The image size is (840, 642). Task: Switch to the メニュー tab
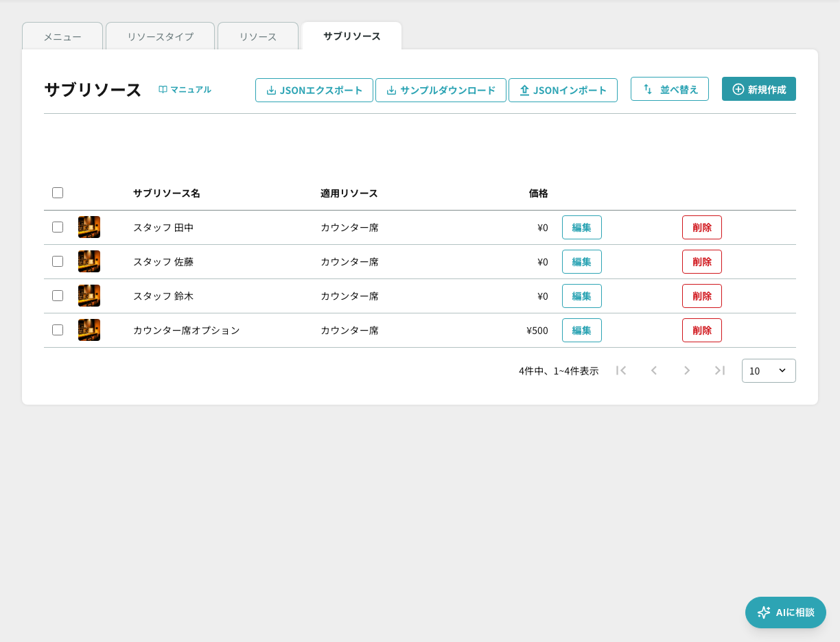pyautogui.click(x=62, y=36)
